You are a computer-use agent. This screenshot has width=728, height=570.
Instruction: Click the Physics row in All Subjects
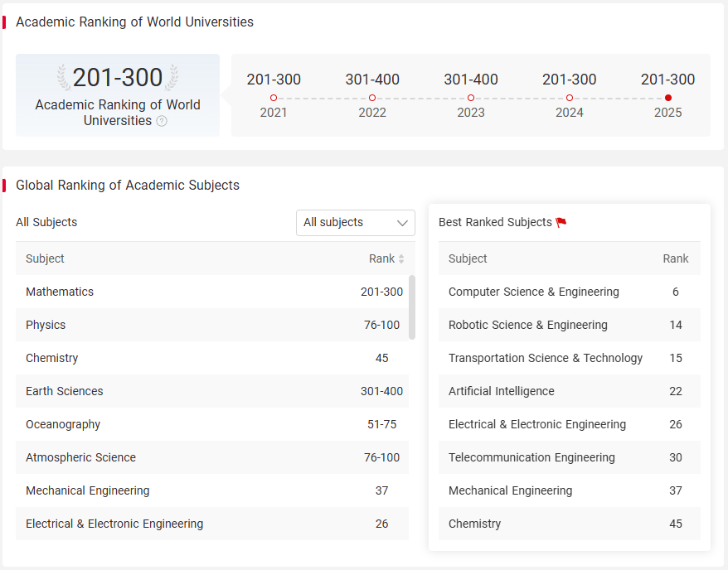click(x=212, y=325)
